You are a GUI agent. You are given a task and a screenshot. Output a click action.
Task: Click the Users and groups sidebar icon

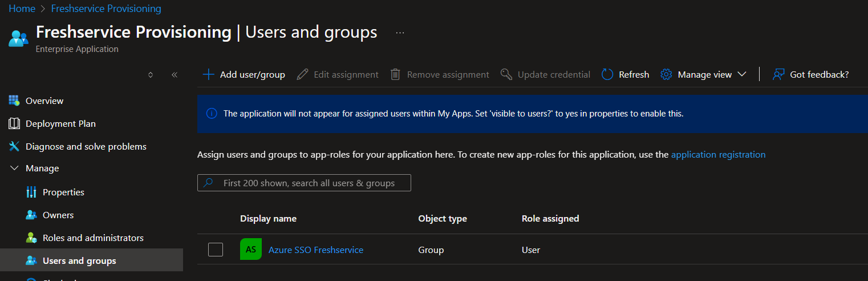31,260
